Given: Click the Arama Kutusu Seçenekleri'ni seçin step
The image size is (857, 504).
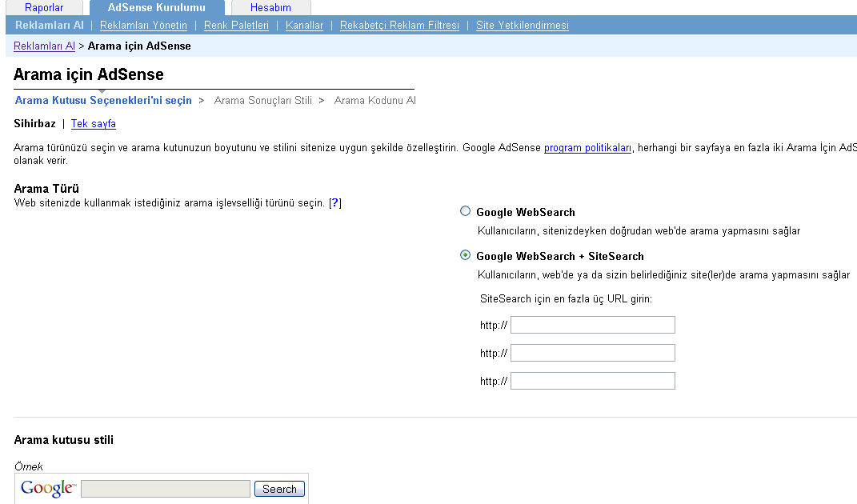Looking at the screenshot, I should (x=103, y=100).
